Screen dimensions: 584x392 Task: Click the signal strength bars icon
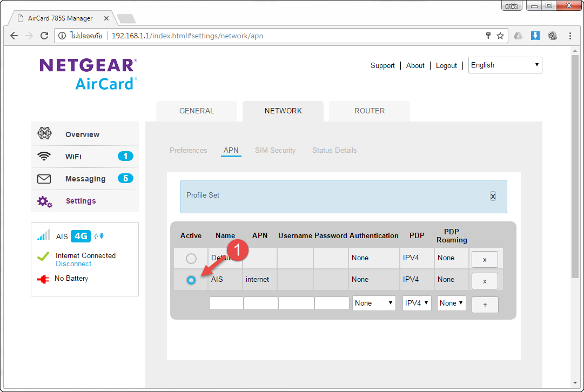44,235
